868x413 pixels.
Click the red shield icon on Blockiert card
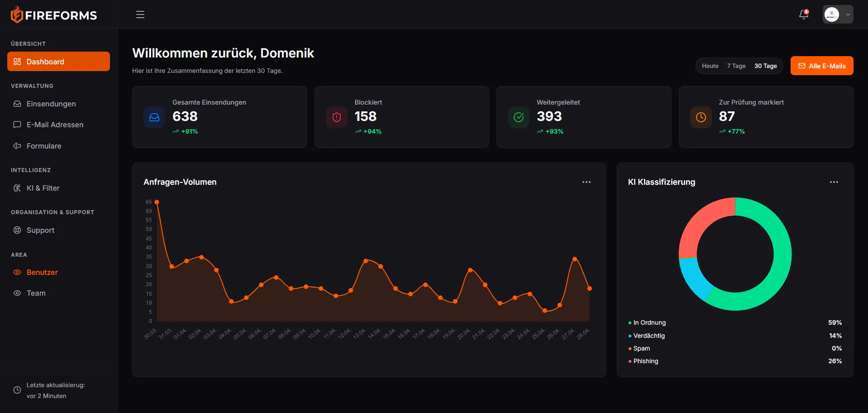coord(337,117)
